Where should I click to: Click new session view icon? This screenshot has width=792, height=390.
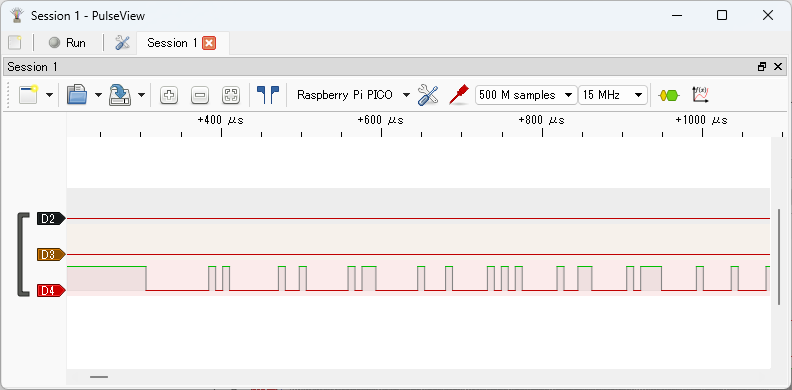click(29, 94)
